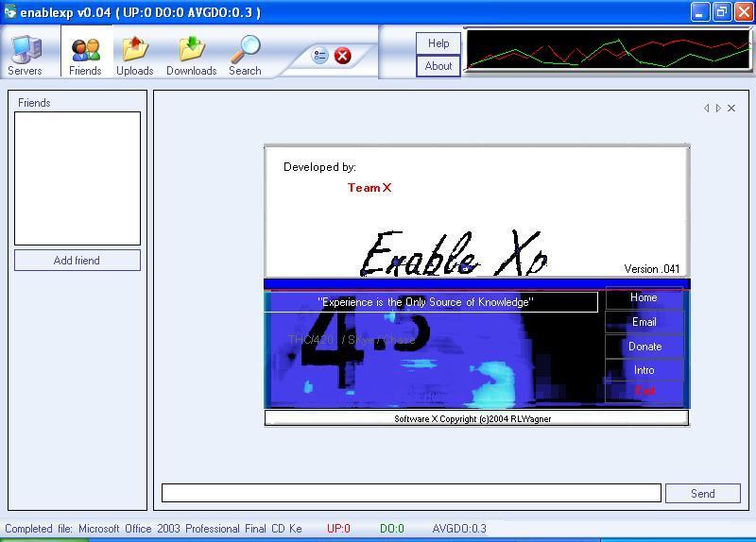Open the About button
This screenshot has height=542, width=756.
(438, 66)
